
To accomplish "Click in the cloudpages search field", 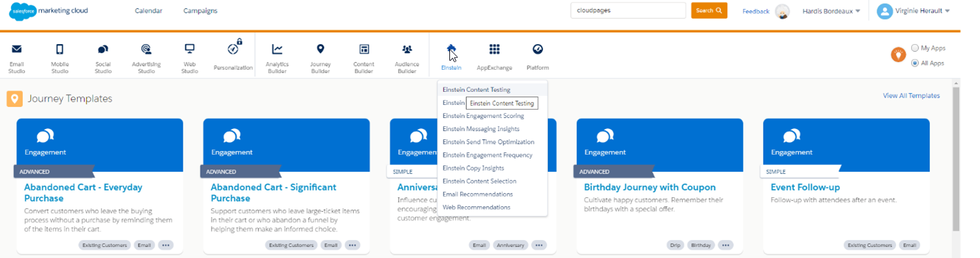I will (628, 10).
